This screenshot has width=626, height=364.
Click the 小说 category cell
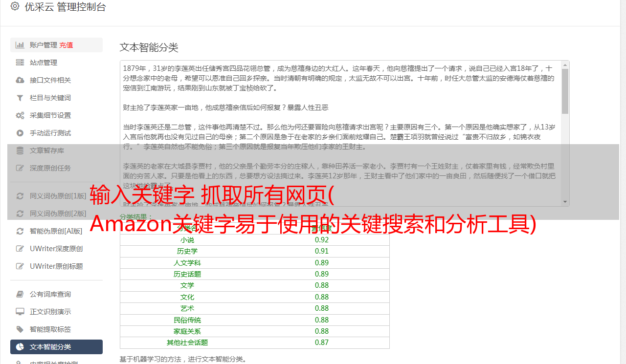tap(187, 240)
